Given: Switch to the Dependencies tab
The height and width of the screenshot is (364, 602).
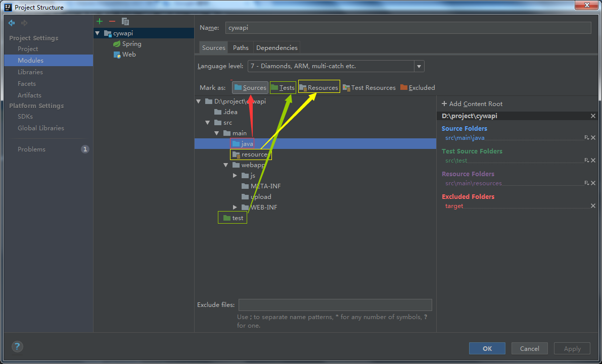Looking at the screenshot, I should (276, 48).
